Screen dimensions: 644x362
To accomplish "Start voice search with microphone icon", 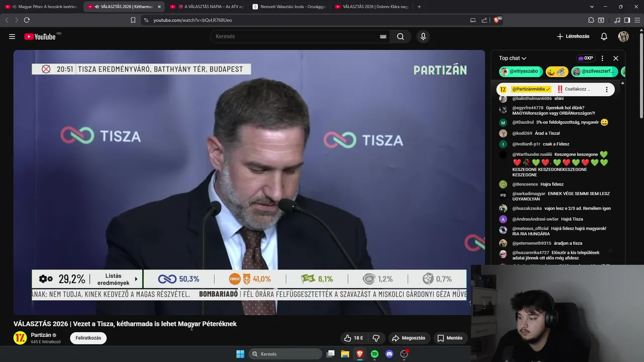I will [x=423, y=36].
